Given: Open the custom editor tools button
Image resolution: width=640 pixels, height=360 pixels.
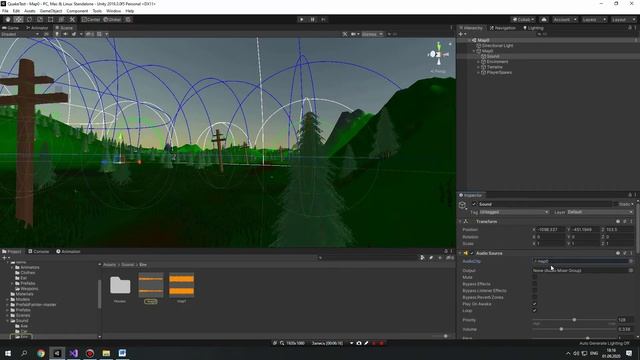Looking at the screenshot, I should tap(72, 20).
